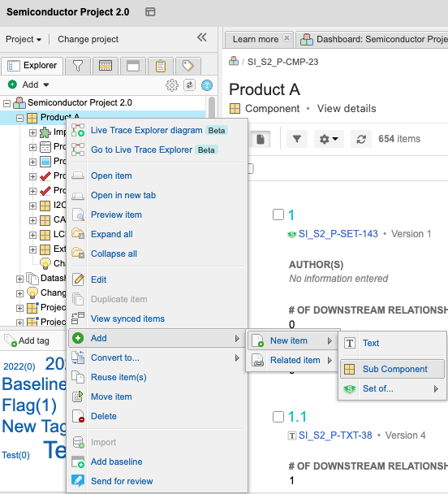448x494 pixels.
Task: Click the green plus Add icon in the context menu
Action: coord(78,338)
